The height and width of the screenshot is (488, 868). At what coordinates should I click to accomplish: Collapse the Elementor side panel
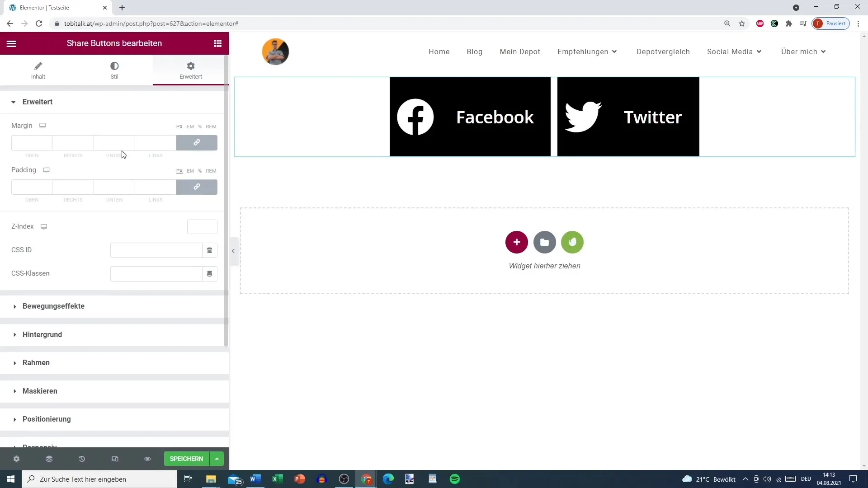coord(233,251)
